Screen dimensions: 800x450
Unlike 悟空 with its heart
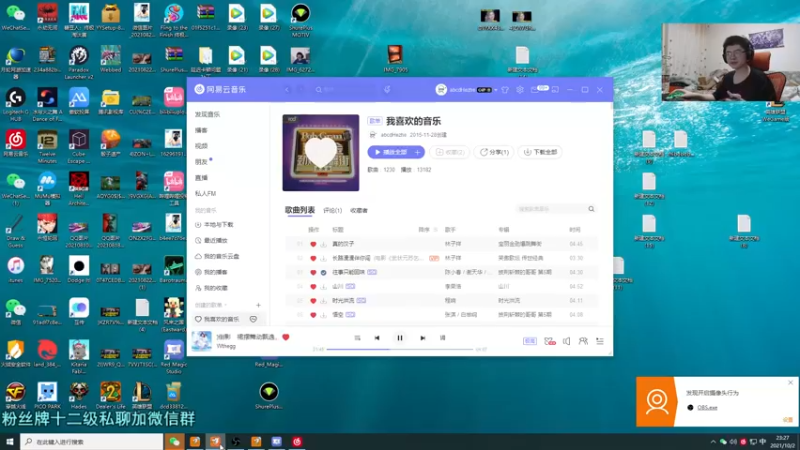pyautogui.click(x=313, y=315)
